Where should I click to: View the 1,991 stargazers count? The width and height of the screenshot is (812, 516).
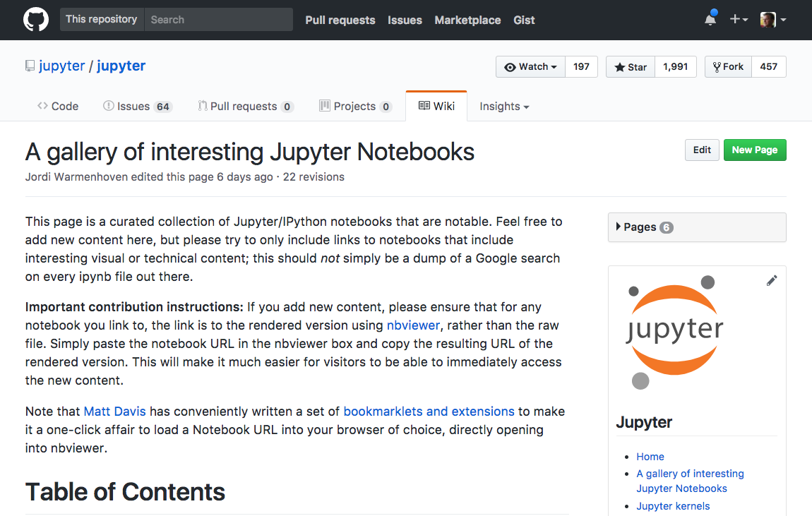coord(675,67)
